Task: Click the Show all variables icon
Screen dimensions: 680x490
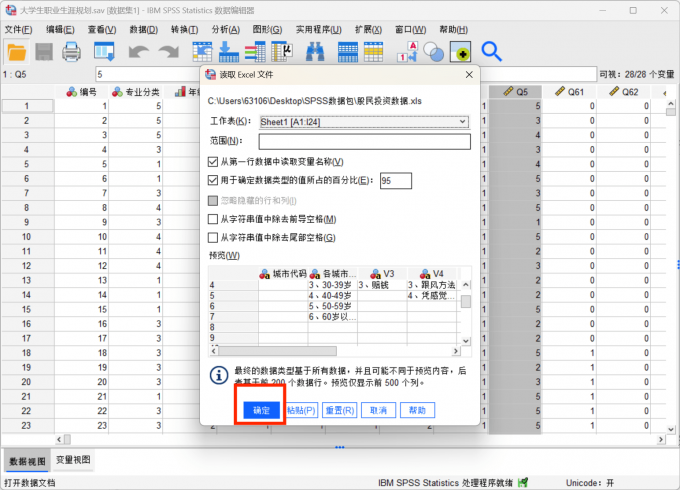Action: click(460, 52)
